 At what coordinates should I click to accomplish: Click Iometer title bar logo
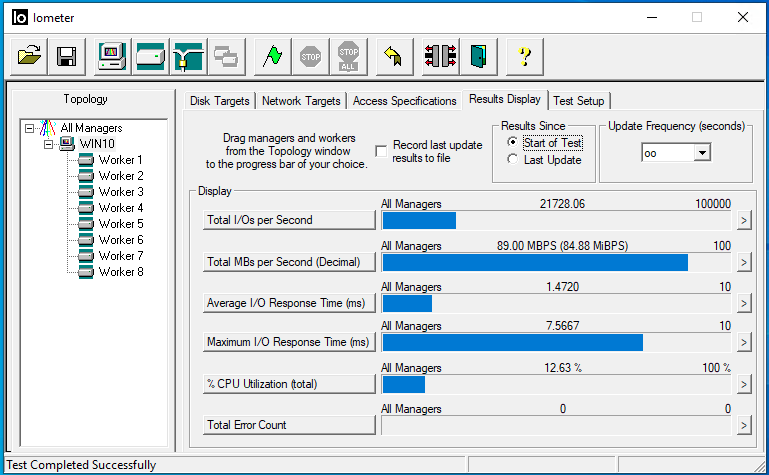pyautogui.click(x=20, y=18)
